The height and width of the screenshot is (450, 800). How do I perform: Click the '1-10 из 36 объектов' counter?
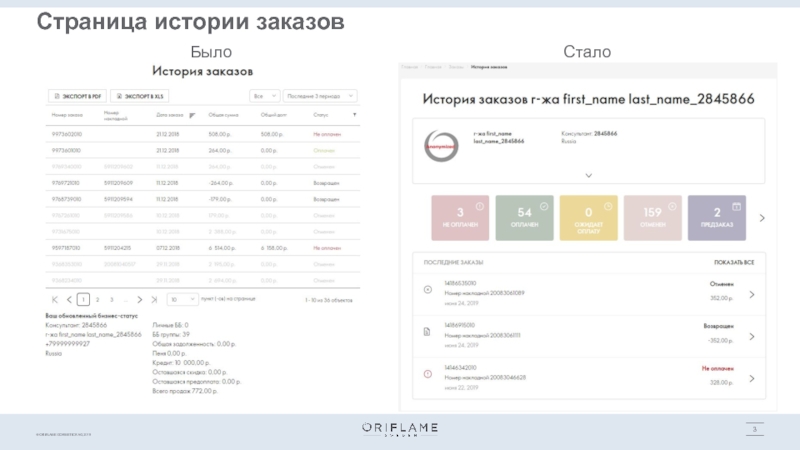(329, 300)
